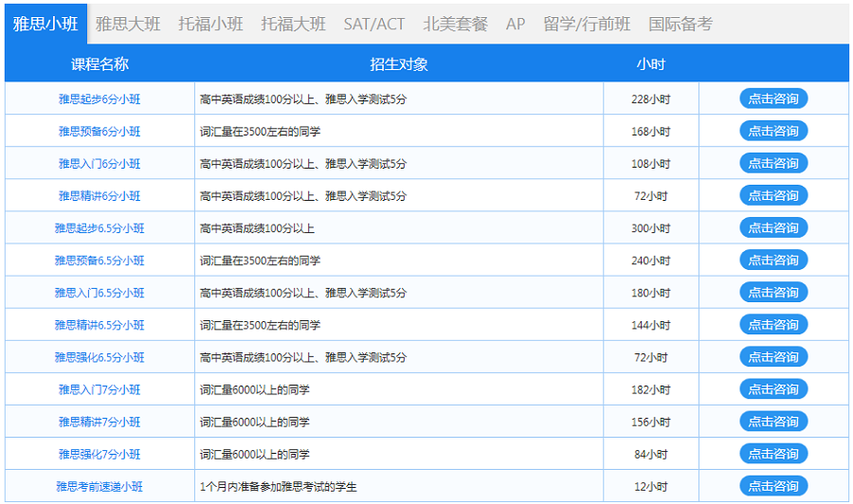Click 点击咨询 for 雅思强化7分小班
This screenshot has height=504, width=853.
pyautogui.click(x=773, y=454)
